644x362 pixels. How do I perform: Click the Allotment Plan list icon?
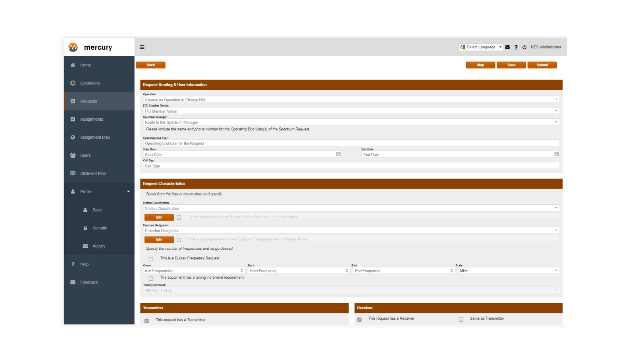[x=73, y=173]
